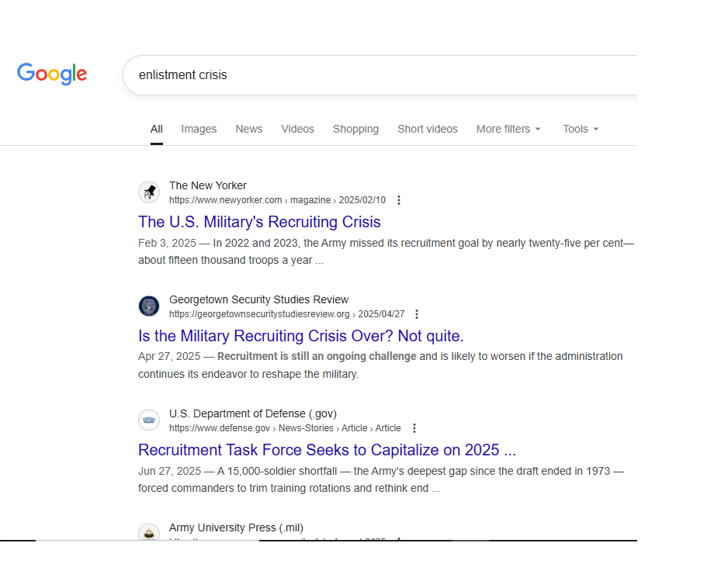This screenshot has height=588, width=728.
Task: Open "Recruitment Task Force Seeks to Capitalize" link
Action: (x=327, y=450)
